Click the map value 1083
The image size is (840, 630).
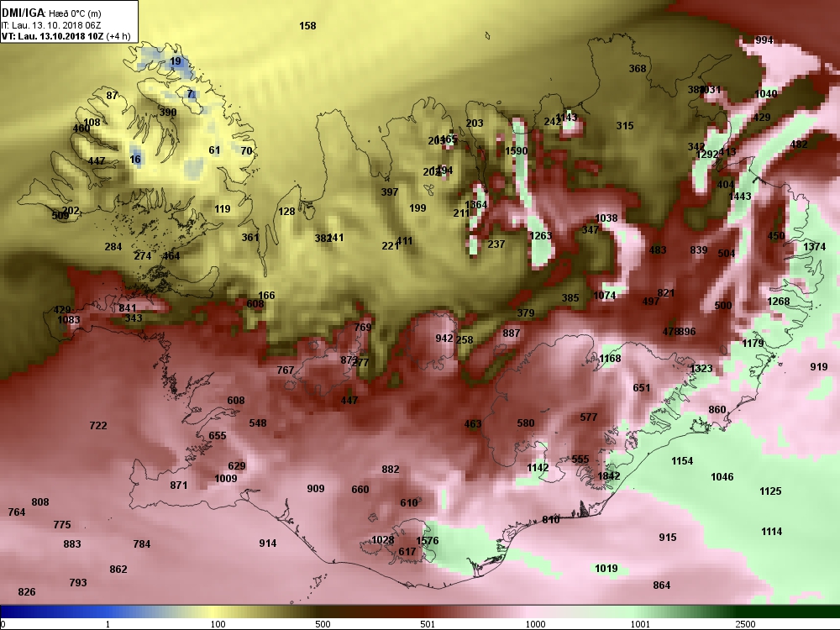69,320
